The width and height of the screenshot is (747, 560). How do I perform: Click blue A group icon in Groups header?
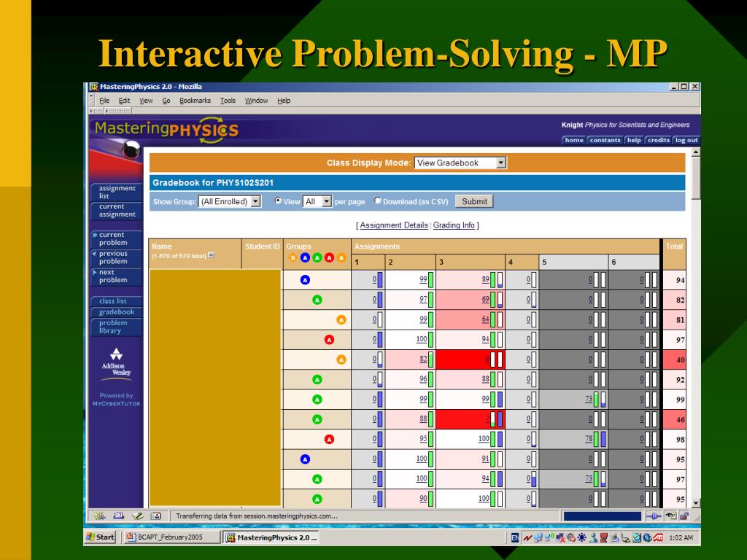point(305,257)
